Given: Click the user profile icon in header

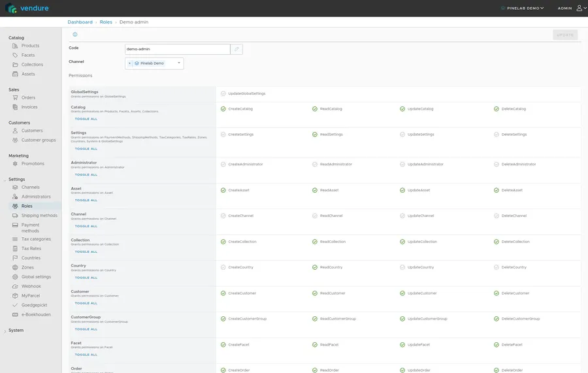Looking at the screenshot, I should click(x=579, y=8).
